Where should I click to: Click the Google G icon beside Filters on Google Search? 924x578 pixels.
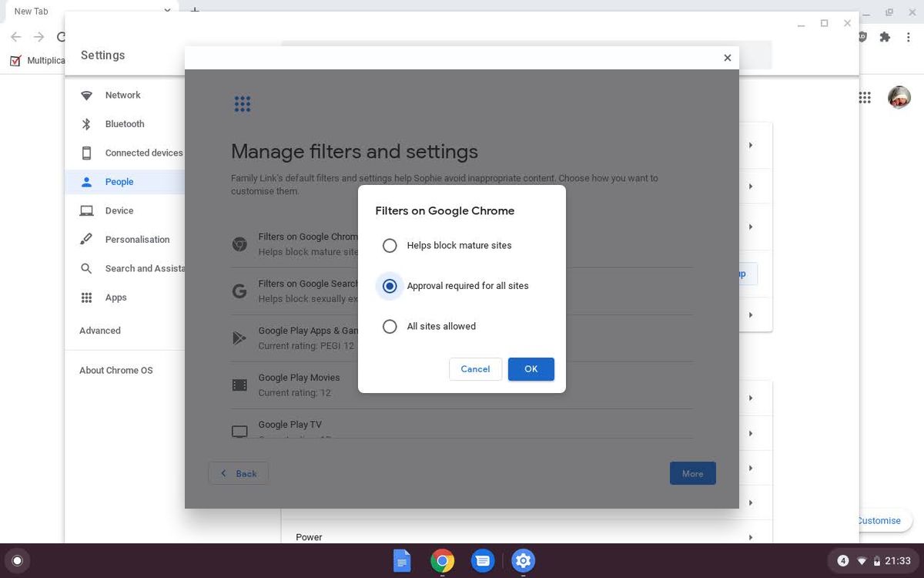(239, 291)
